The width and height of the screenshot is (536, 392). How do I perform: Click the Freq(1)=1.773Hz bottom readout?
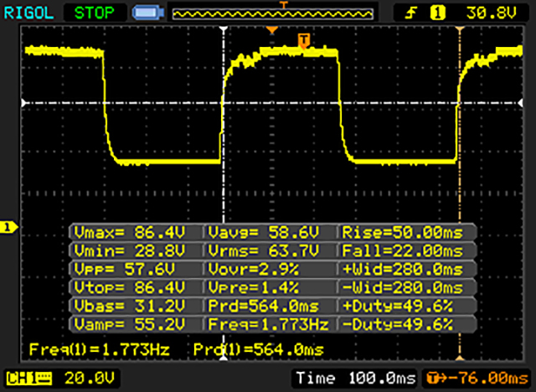pos(100,349)
